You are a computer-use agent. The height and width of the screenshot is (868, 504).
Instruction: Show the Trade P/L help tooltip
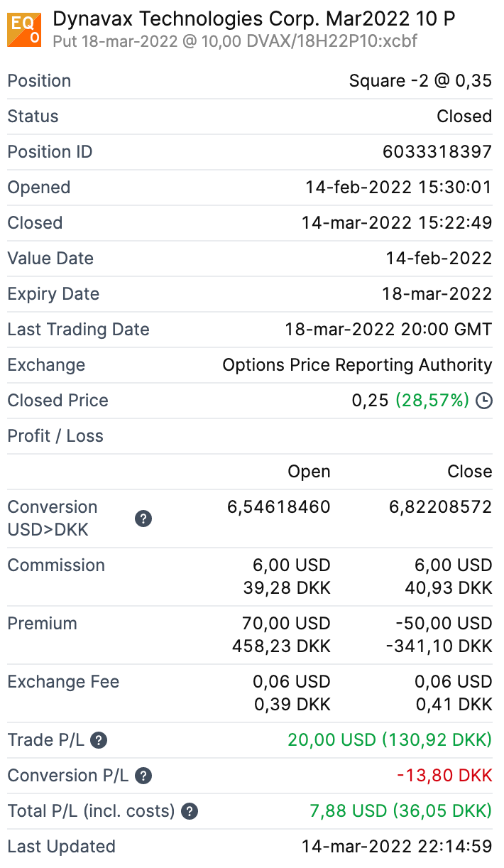coord(99,741)
